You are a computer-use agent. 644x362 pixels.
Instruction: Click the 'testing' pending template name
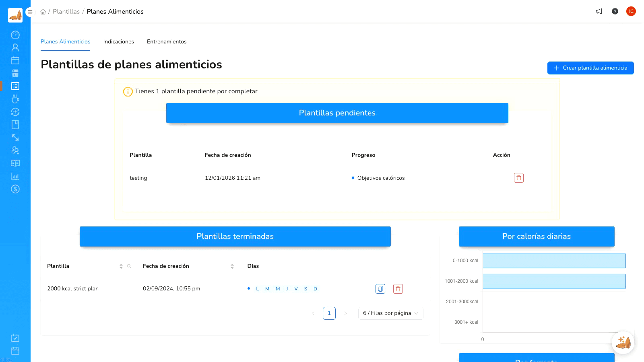pos(138,178)
